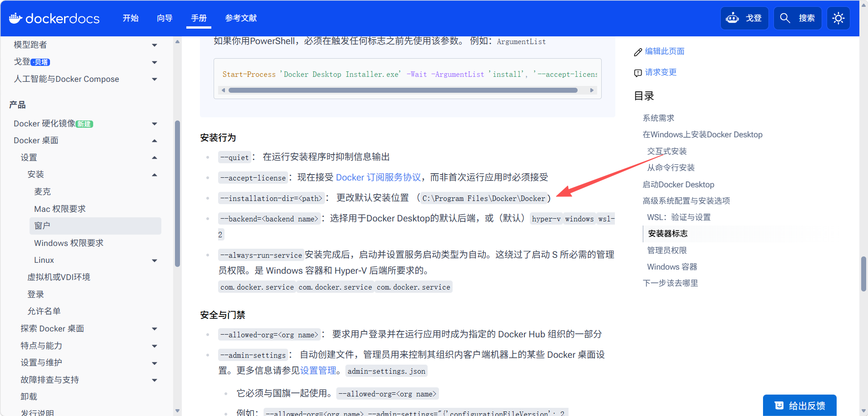Jump to 下一步该去哪里 section

[x=670, y=283]
